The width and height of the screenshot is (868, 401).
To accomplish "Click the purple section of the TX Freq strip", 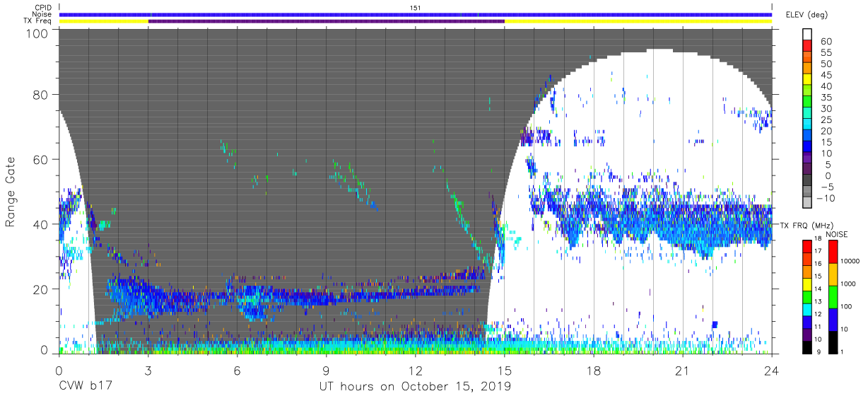I will click(326, 21).
